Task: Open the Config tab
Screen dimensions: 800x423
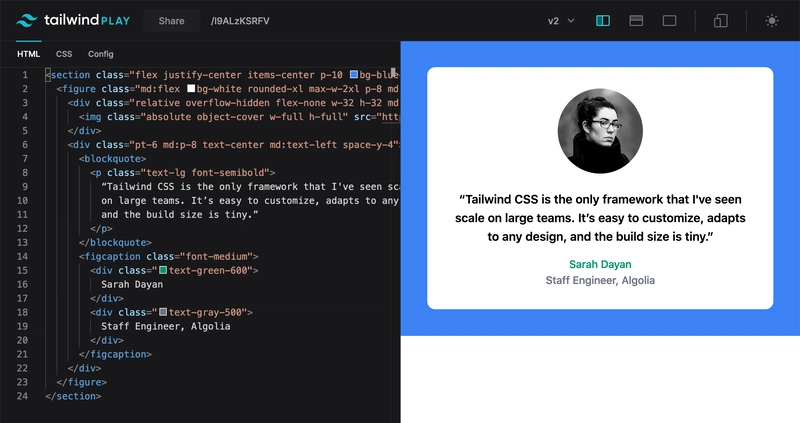Action: (x=101, y=54)
